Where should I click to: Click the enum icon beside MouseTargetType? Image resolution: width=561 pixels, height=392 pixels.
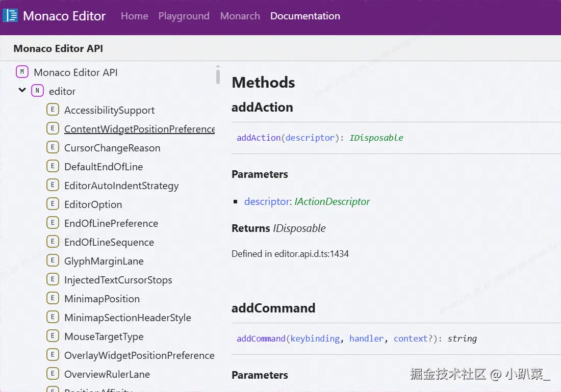pyautogui.click(x=53, y=336)
